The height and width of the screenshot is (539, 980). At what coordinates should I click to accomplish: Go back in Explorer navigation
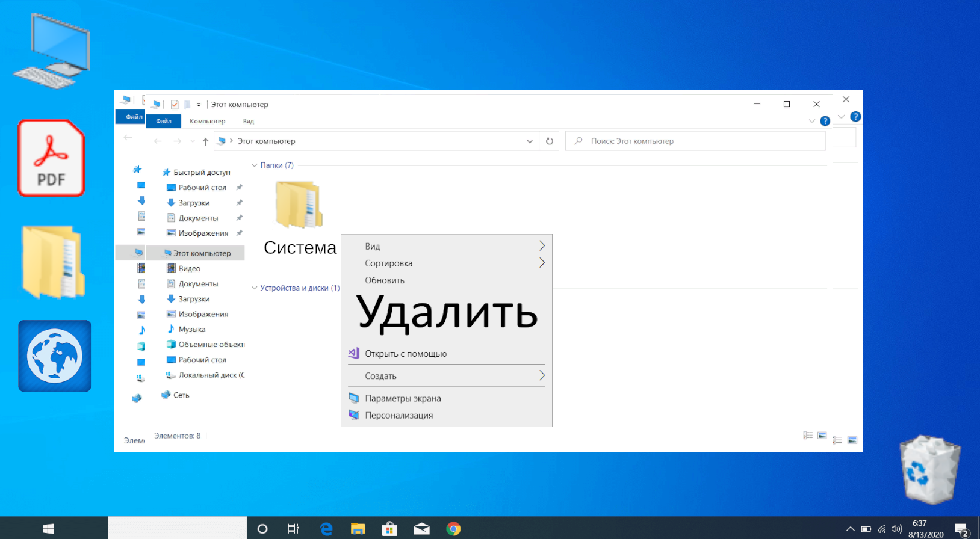coord(158,141)
